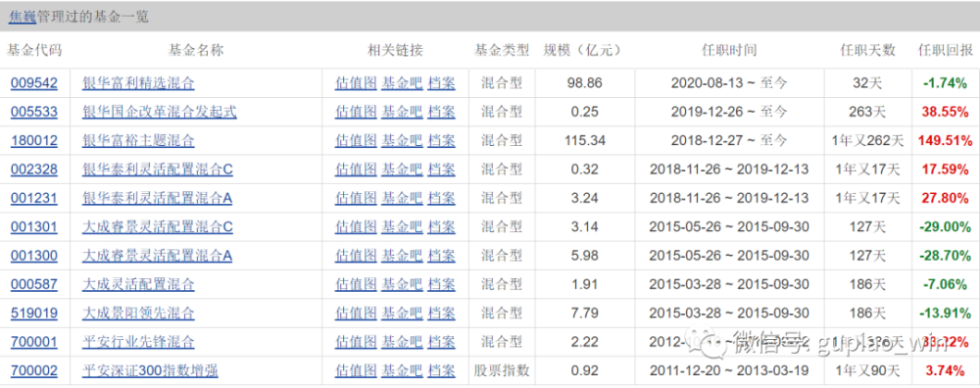Viewport: 980px width, 388px height.
Task: Select the 任职时间 column header
Action: (x=729, y=51)
